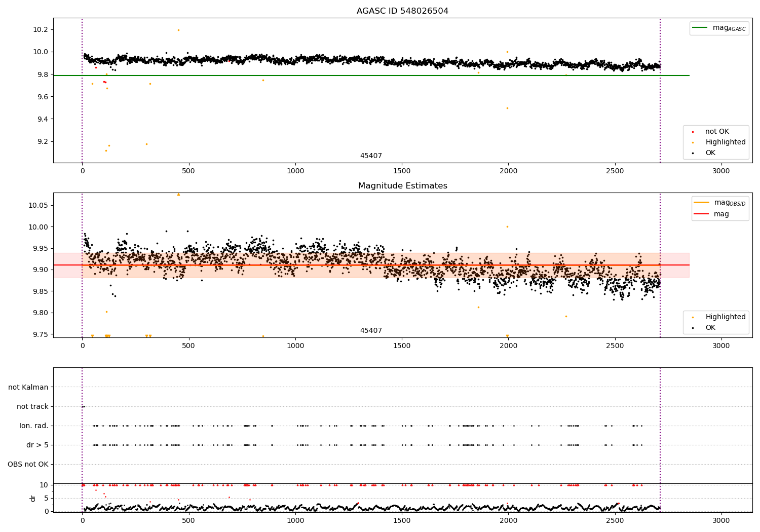Click the 'Ion. rad.' axis label
The height and width of the screenshot is (532, 760).
[x=34, y=426]
